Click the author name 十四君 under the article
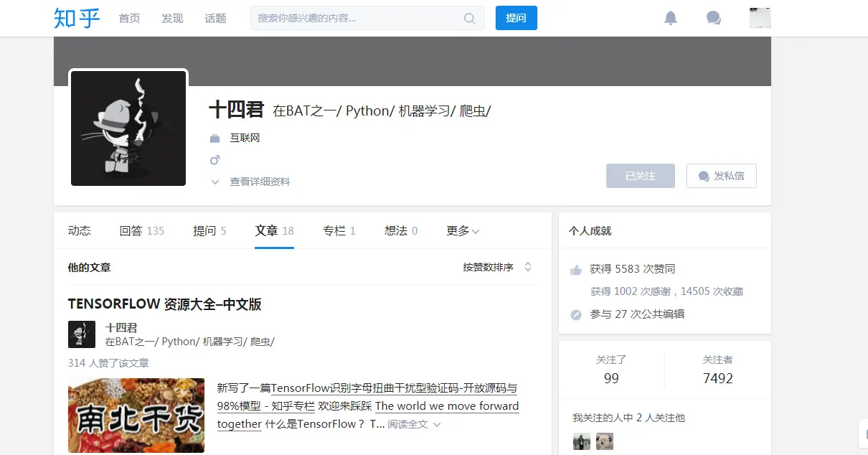 121,328
